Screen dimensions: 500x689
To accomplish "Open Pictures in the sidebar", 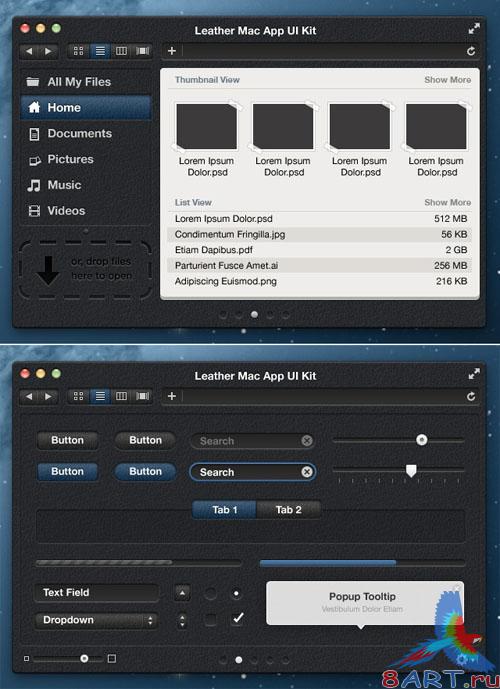I will [x=86, y=159].
